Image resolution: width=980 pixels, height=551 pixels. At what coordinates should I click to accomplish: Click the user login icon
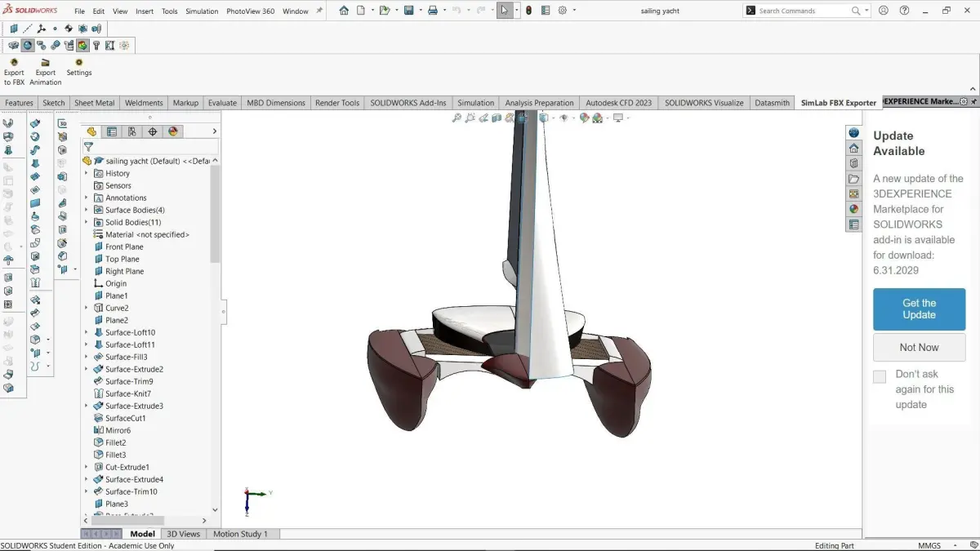pos(884,11)
